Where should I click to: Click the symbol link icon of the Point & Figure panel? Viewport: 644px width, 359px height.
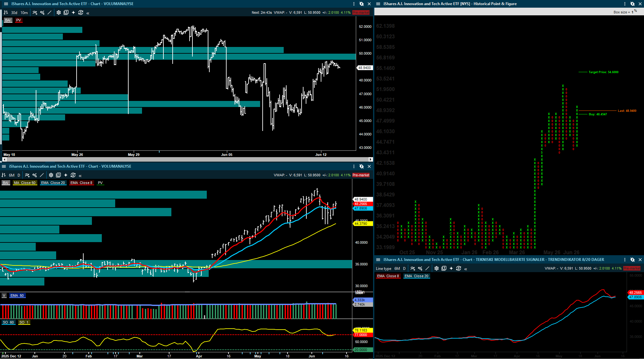click(x=633, y=4)
